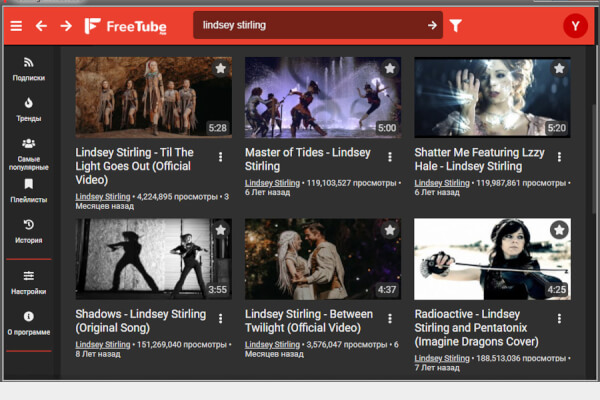Viewport: 600px width, 400px height.
Task: Open options menu for Master of Tides
Action: 390,157
